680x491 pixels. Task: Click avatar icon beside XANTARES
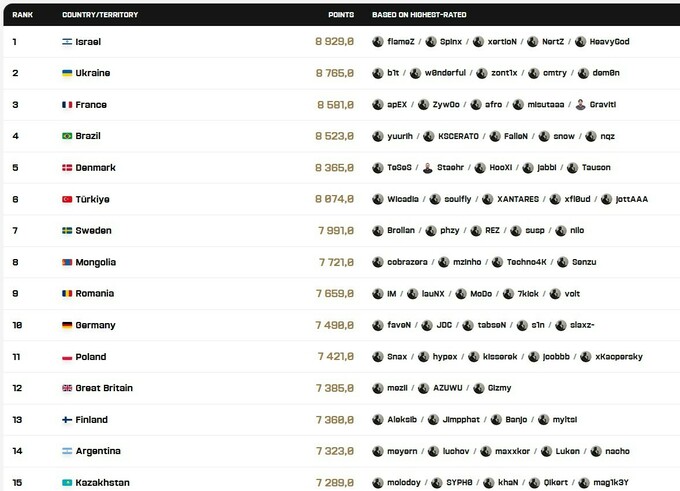tap(487, 199)
